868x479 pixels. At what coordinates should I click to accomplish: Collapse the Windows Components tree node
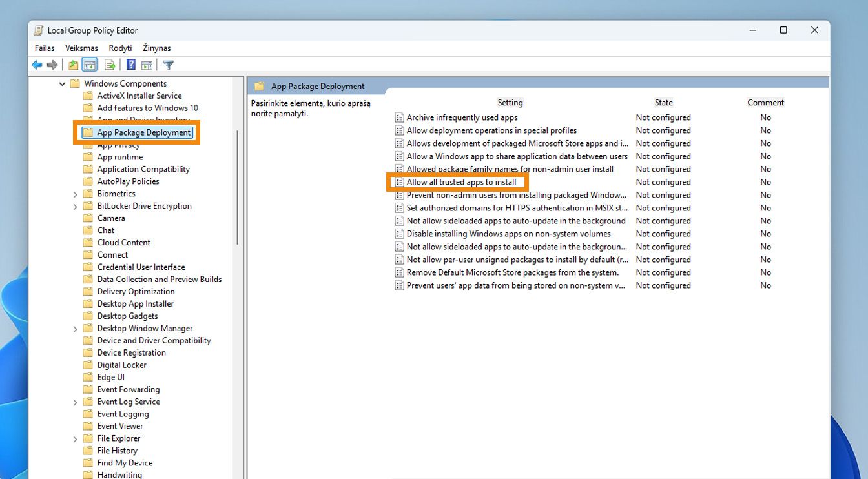coord(62,84)
